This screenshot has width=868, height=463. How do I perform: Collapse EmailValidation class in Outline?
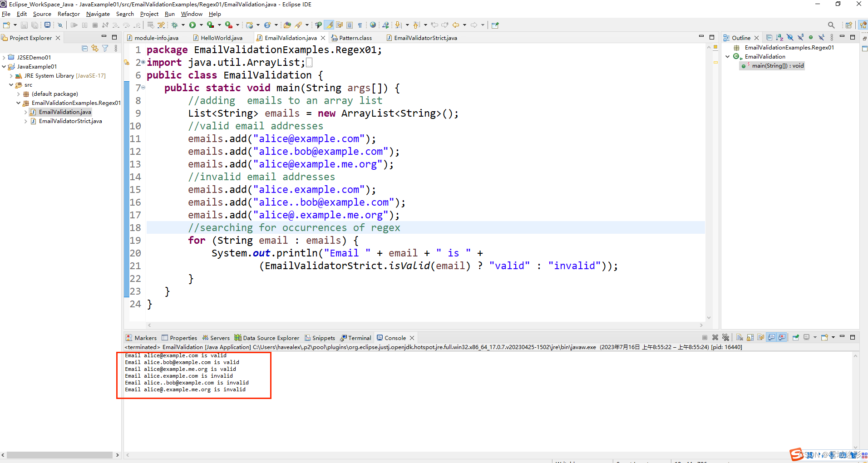pos(728,57)
